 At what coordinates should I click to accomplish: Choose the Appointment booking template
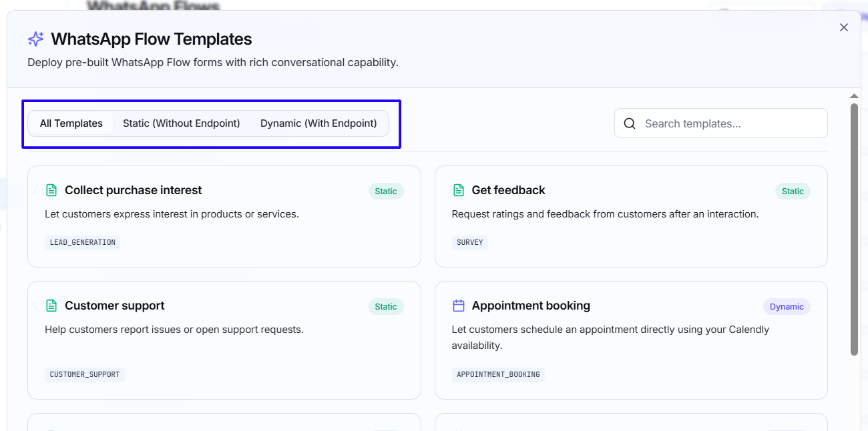click(631, 340)
